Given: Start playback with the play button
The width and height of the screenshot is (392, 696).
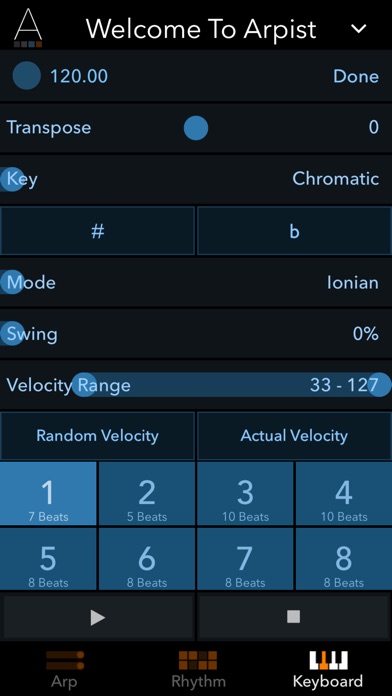Looking at the screenshot, I should [x=98, y=617].
